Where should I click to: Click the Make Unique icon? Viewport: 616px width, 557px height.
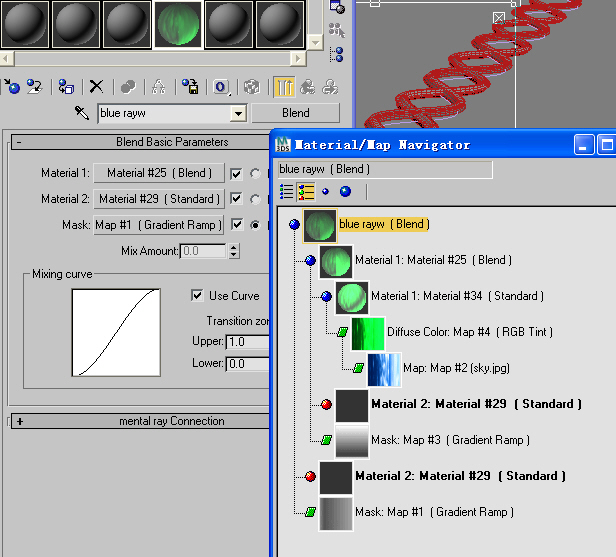[x=159, y=87]
